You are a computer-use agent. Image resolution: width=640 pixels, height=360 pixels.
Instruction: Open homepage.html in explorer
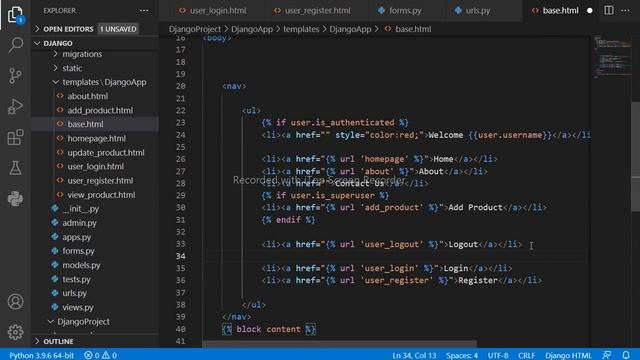[96, 138]
